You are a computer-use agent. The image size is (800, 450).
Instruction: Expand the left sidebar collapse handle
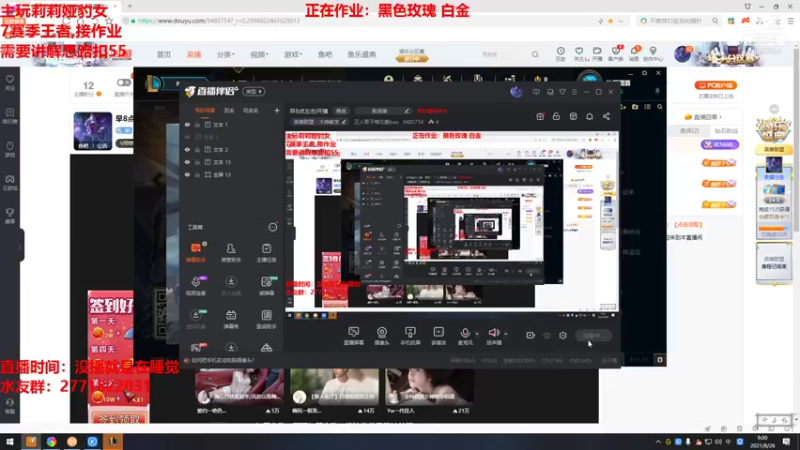point(20,246)
